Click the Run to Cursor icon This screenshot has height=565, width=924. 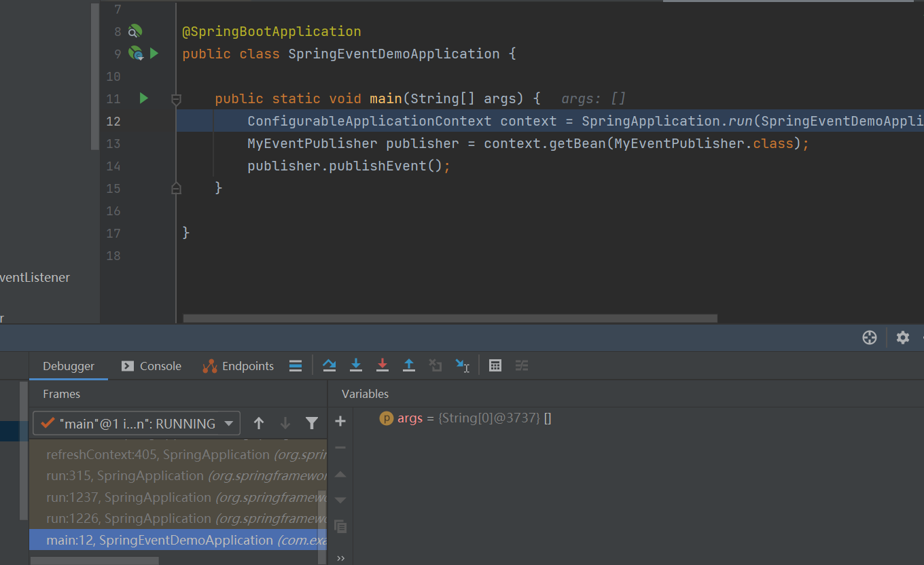coord(462,366)
